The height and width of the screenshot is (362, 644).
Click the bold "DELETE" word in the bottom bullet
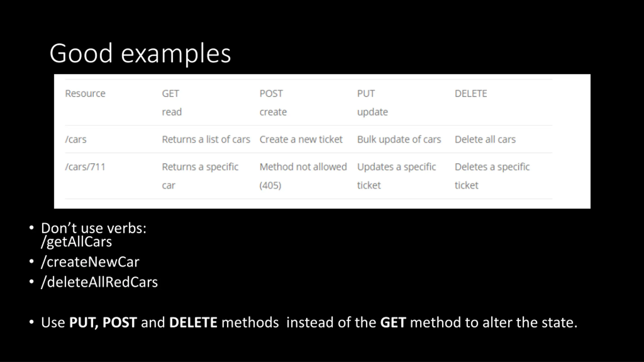(x=193, y=322)
